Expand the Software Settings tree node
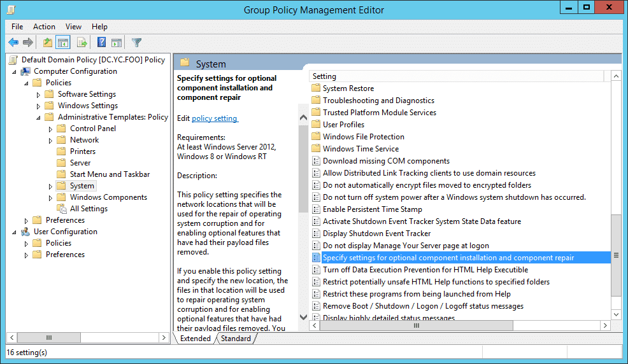 (38, 94)
